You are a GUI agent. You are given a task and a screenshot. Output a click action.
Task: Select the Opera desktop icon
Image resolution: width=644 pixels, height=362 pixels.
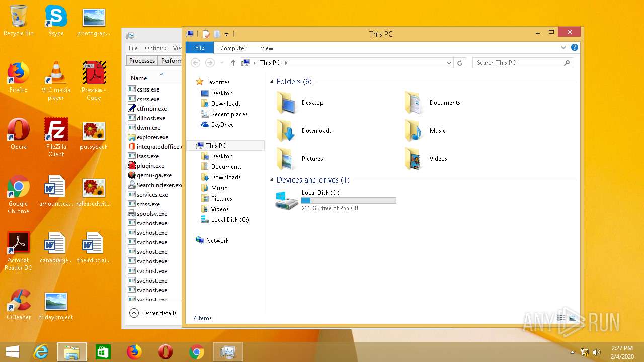pyautogui.click(x=19, y=134)
